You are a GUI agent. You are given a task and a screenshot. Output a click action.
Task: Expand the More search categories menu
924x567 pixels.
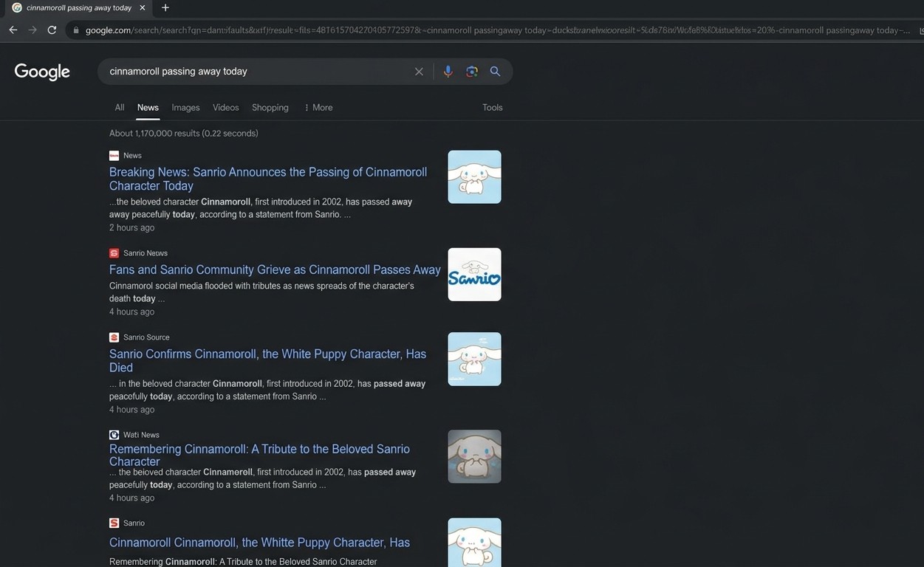point(318,108)
